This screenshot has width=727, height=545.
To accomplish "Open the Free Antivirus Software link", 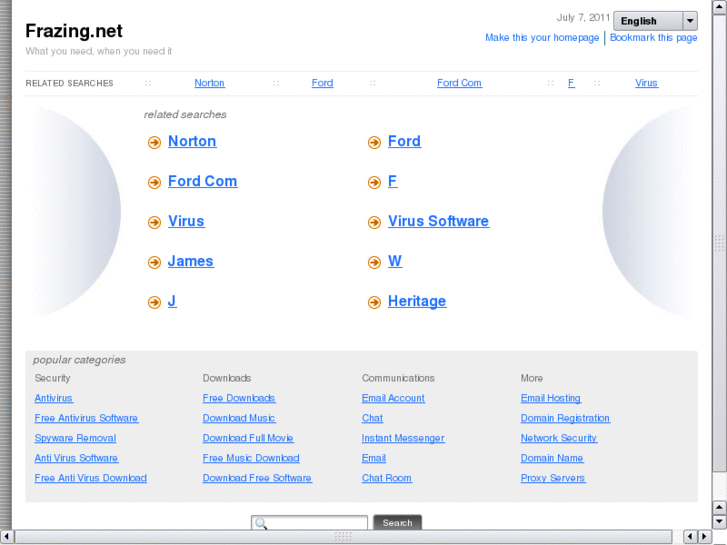I will pyautogui.click(x=86, y=418).
